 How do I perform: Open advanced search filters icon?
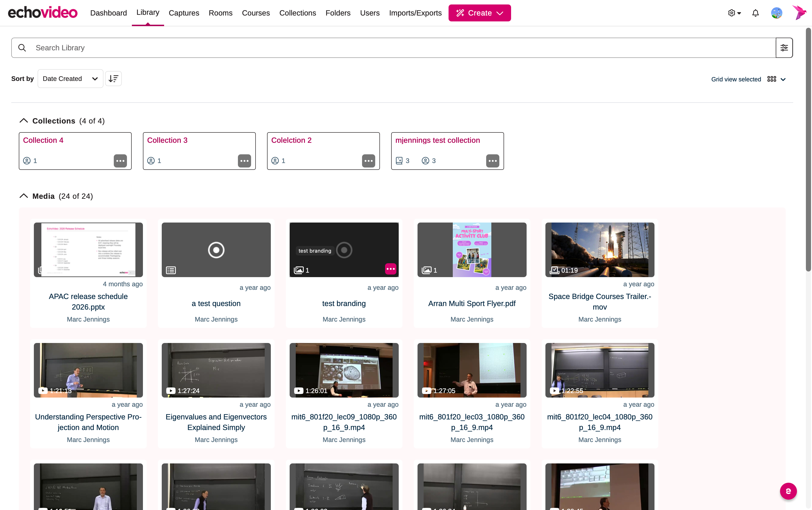(x=784, y=48)
